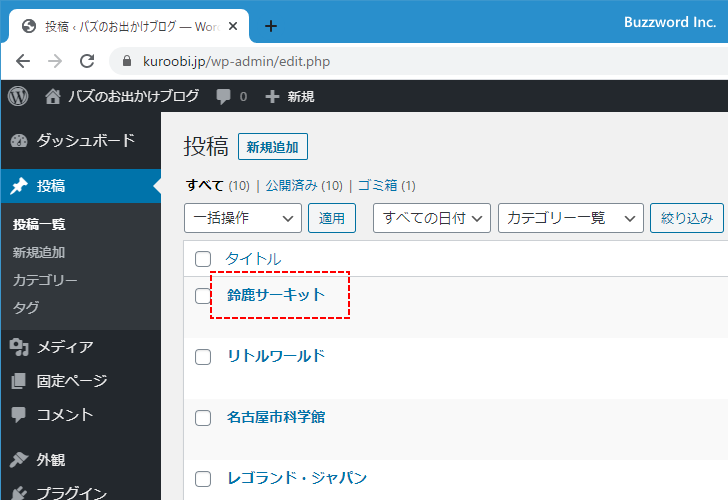Click the browser address bar URL field
Viewport: 728px width, 500px height.
(x=400, y=61)
